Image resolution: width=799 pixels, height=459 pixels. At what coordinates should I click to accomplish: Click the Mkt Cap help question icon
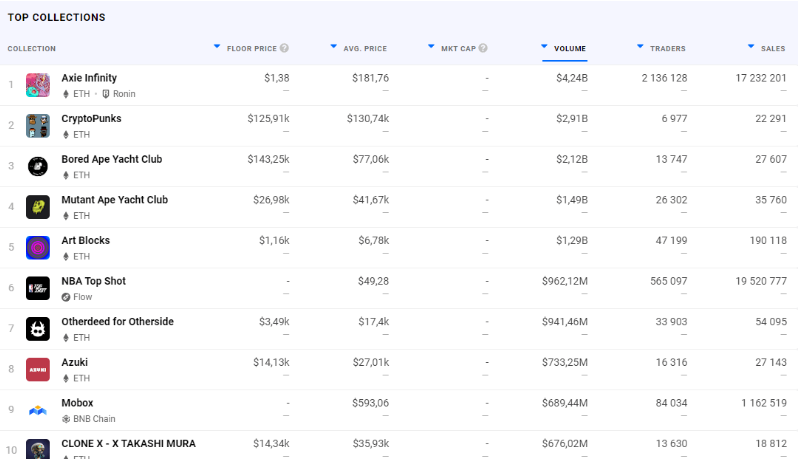(x=483, y=48)
